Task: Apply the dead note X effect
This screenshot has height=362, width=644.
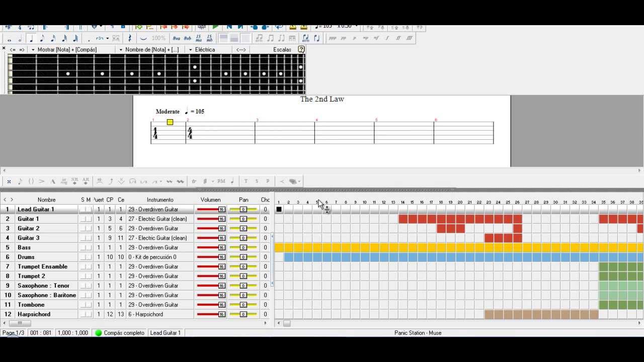Action: (x=9, y=182)
